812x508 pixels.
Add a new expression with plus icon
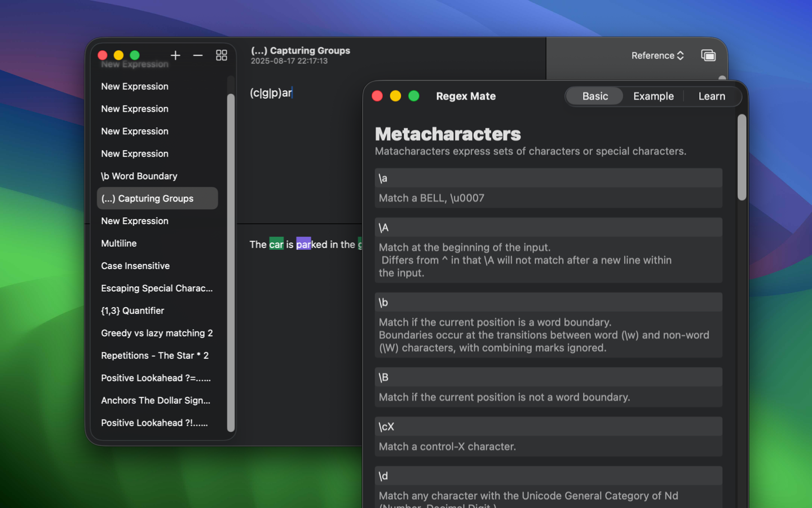(x=175, y=55)
